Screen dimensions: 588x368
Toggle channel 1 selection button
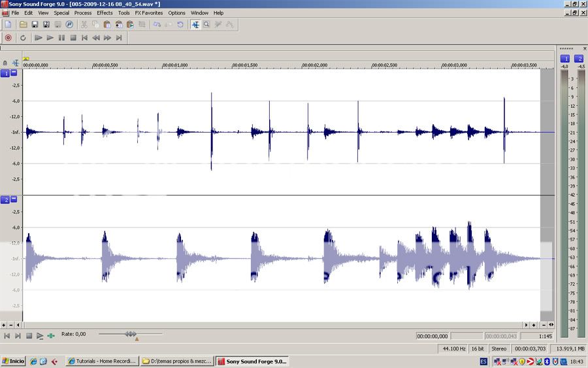coord(5,73)
